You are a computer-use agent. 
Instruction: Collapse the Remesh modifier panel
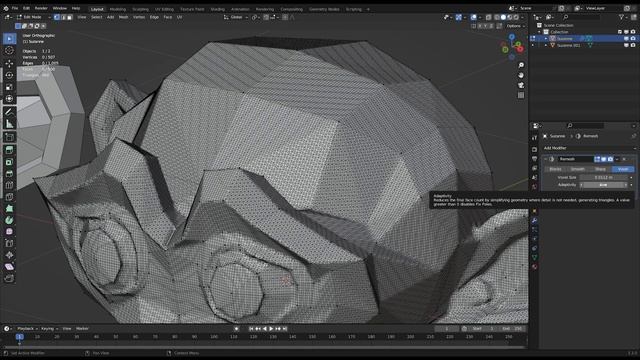coord(545,159)
